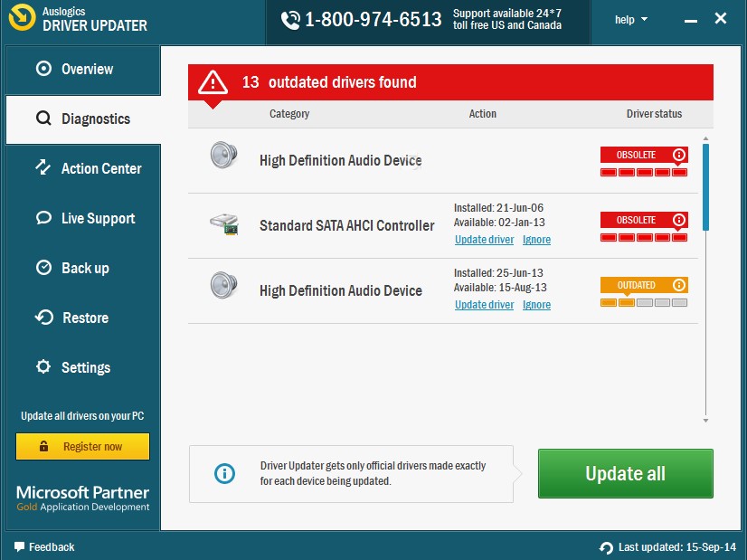Select the first High Definition Audio Device name
Image resolution: width=747 pixels, height=560 pixels.
coord(341,161)
